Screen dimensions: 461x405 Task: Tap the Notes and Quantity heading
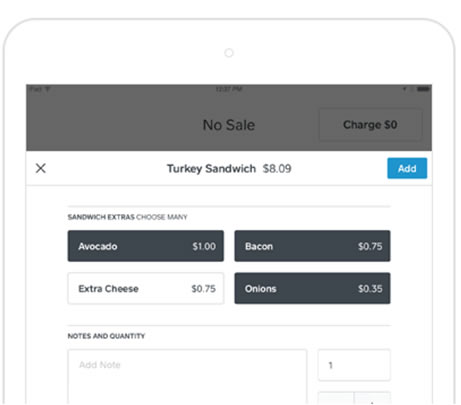click(x=106, y=336)
